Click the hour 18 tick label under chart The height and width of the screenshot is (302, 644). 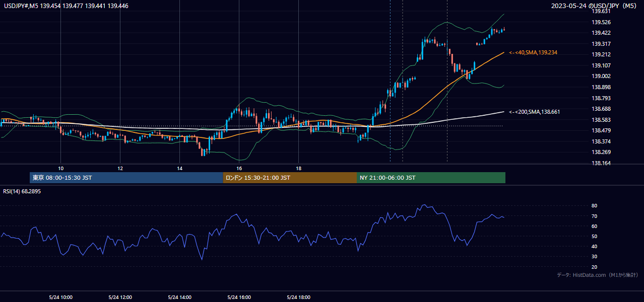pos(298,168)
